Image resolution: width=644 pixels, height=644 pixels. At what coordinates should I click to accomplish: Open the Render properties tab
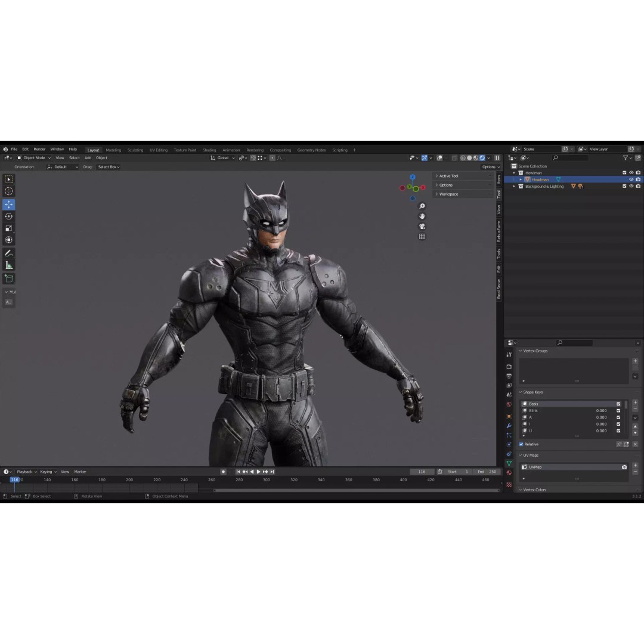click(509, 366)
